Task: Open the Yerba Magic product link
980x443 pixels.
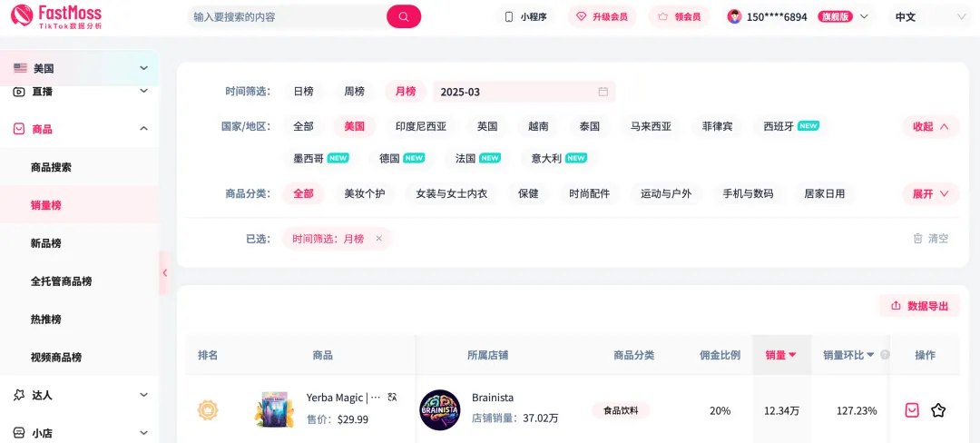Action: [343, 398]
